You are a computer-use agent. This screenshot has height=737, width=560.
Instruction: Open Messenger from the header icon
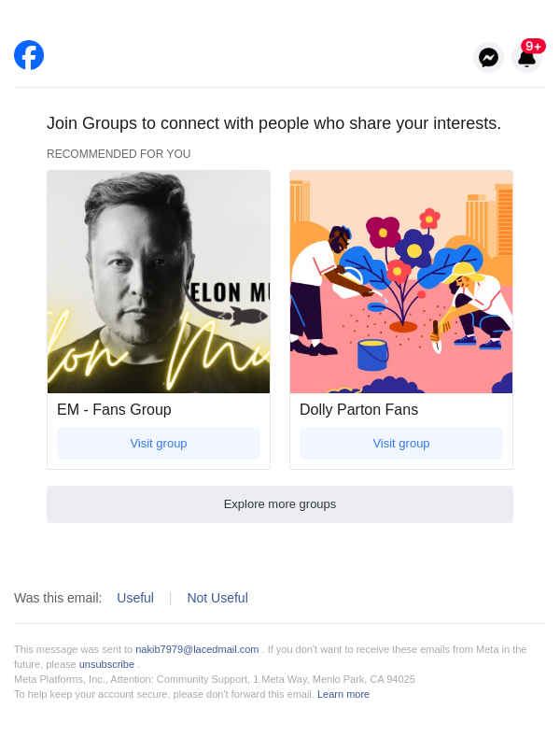tap(488, 58)
